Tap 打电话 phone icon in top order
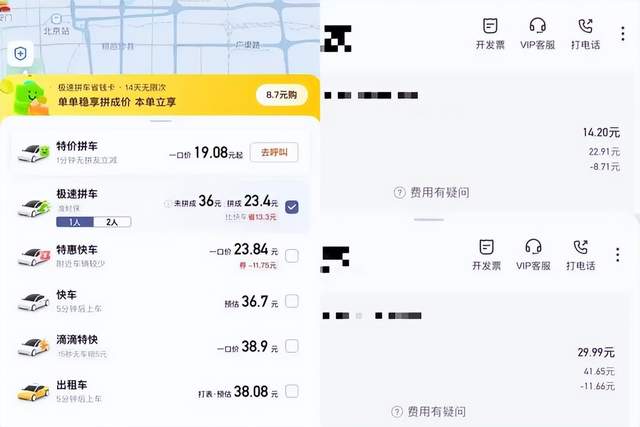The width and height of the screenshot is (640, 427). click(x=585, y=26)
